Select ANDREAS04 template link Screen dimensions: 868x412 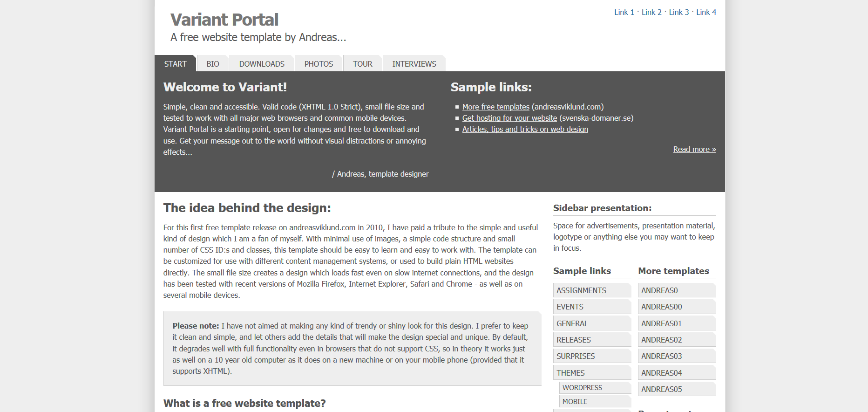[661, 373]
